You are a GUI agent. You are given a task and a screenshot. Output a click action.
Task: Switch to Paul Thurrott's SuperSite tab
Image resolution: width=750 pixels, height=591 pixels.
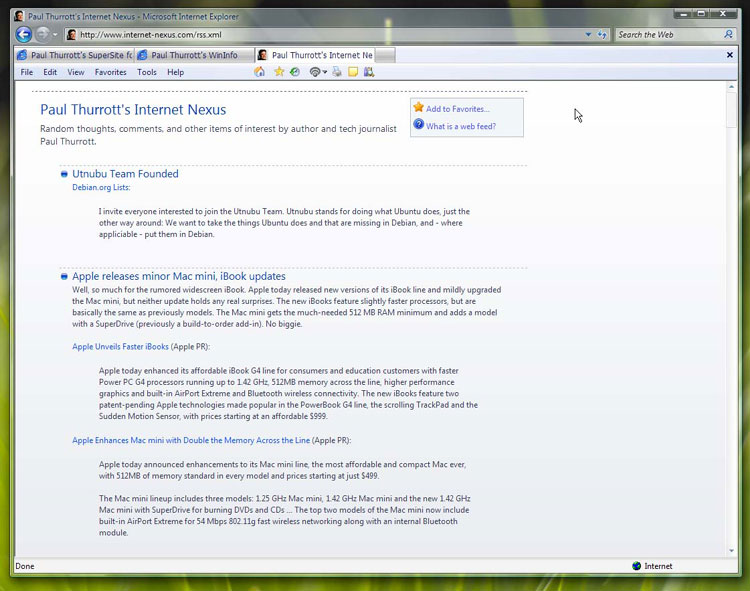(75, 55)
